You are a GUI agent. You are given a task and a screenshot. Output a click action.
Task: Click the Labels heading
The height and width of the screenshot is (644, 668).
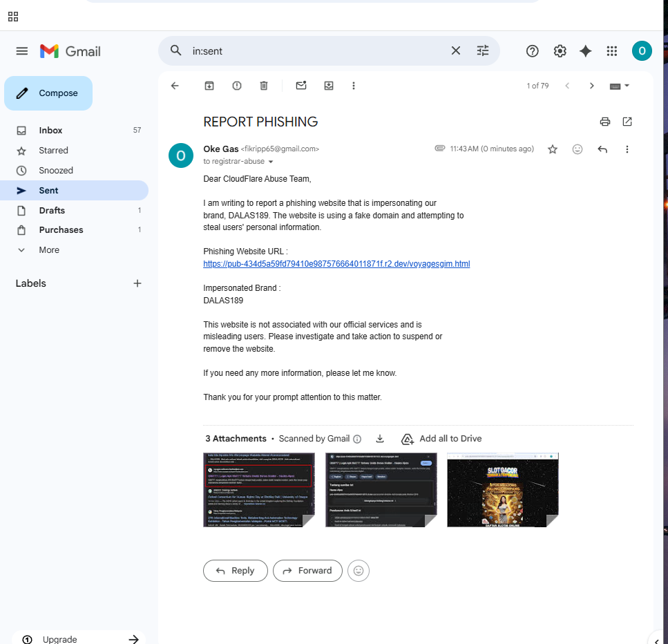(x=30, y=283)
